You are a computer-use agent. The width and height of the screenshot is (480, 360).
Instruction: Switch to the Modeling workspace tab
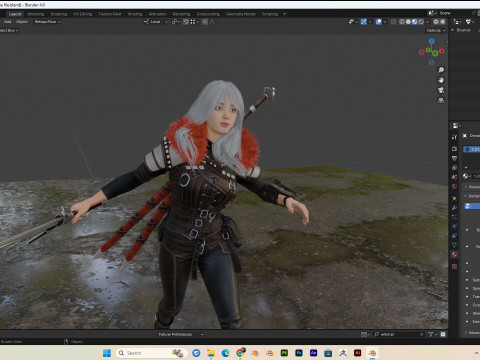click(36, 14)
